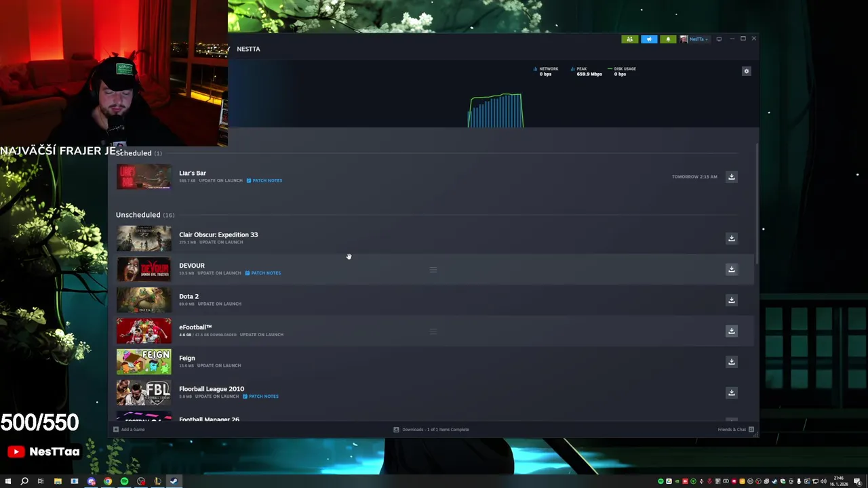
Task: Download Liar's Bar update now
Action: coord(731,177)
